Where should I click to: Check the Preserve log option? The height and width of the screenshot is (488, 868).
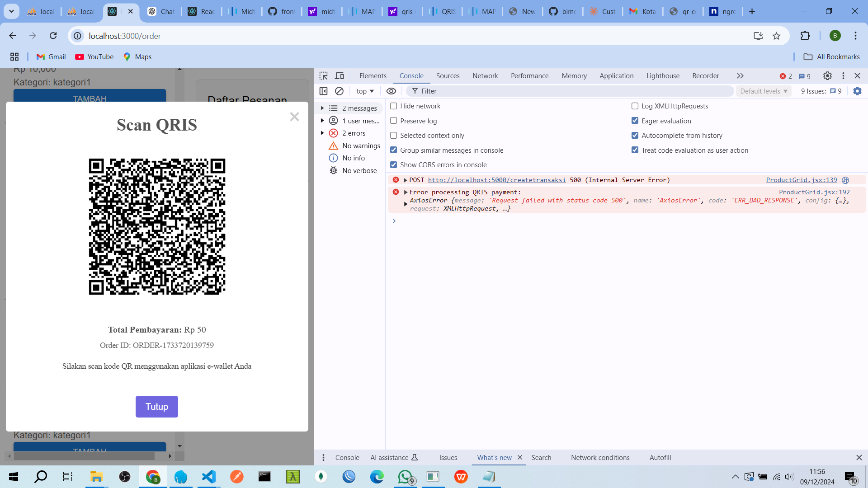point(394,121)
